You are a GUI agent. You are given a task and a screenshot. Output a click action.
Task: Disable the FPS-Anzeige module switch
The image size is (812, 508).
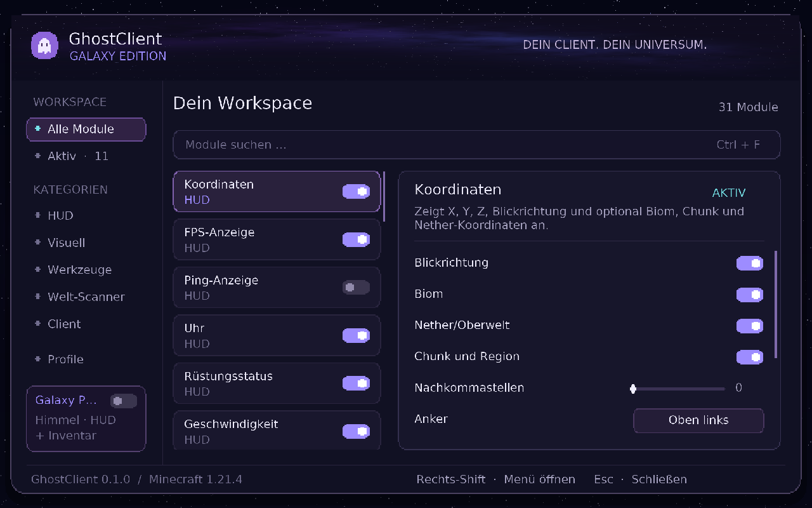point(356,239)
